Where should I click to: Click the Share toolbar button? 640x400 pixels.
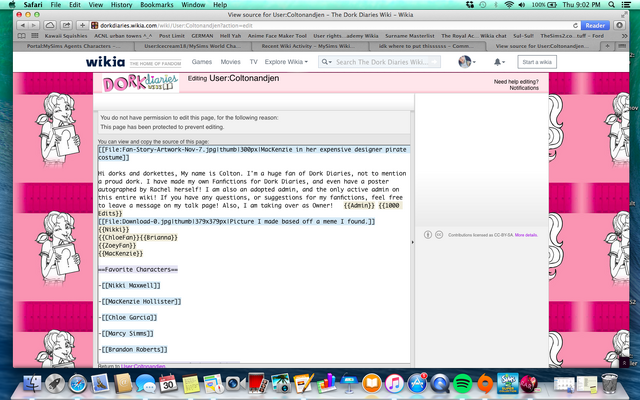coord(67,25)
